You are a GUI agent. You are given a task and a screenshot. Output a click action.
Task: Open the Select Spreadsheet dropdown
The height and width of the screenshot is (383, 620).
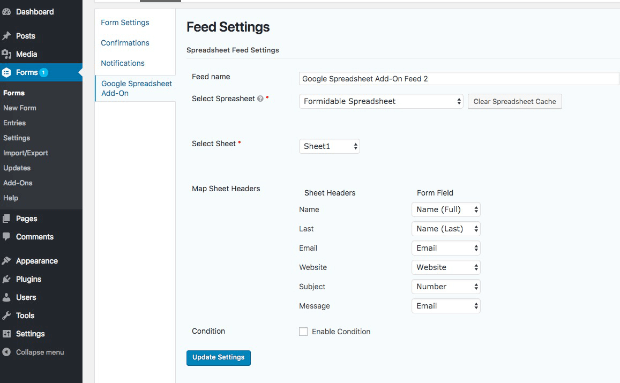[381, 101]
